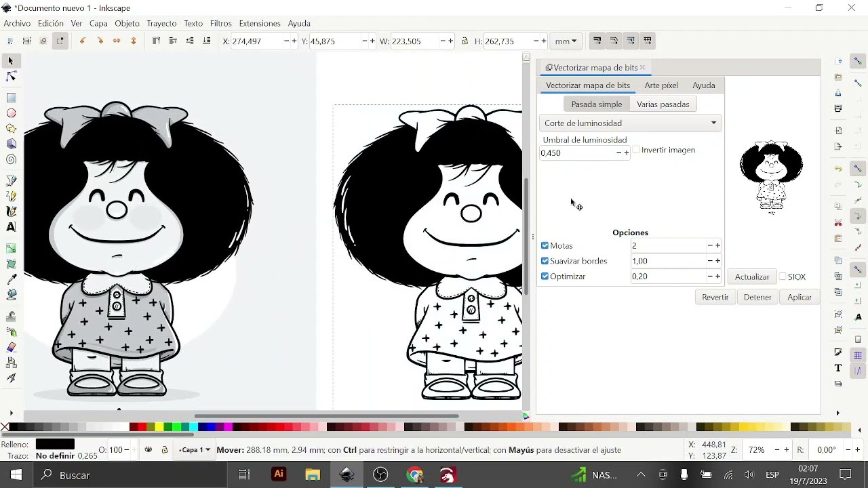868x488 pixels.
Task: Click the Relleno fill color indicator
Action: coord(55,445)
